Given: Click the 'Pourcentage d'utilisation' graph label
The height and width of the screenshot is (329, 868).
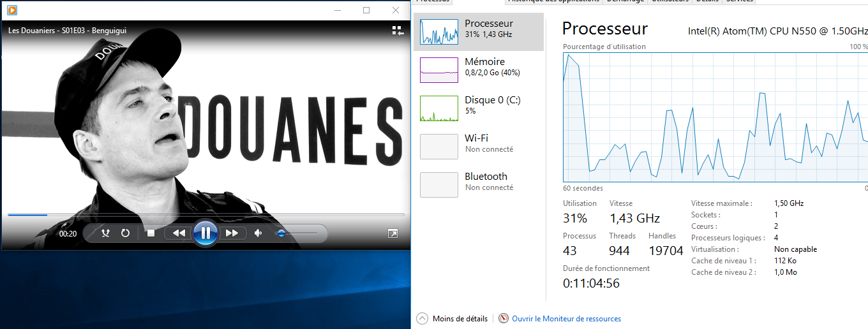Looking at the screenshot, I should 604,47.
